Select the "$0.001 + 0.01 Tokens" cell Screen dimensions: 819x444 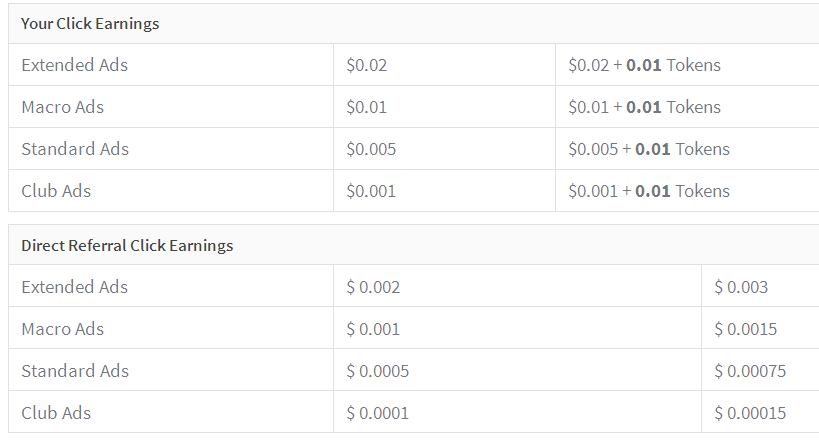(649, 191)
